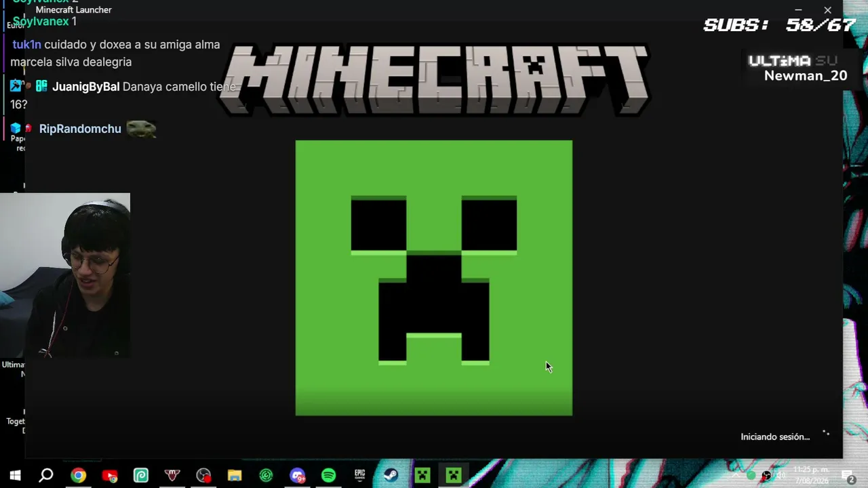Click the username RipRandomchu in chat
This screenshot has height=488, width=868.
[x=80, y=129]
